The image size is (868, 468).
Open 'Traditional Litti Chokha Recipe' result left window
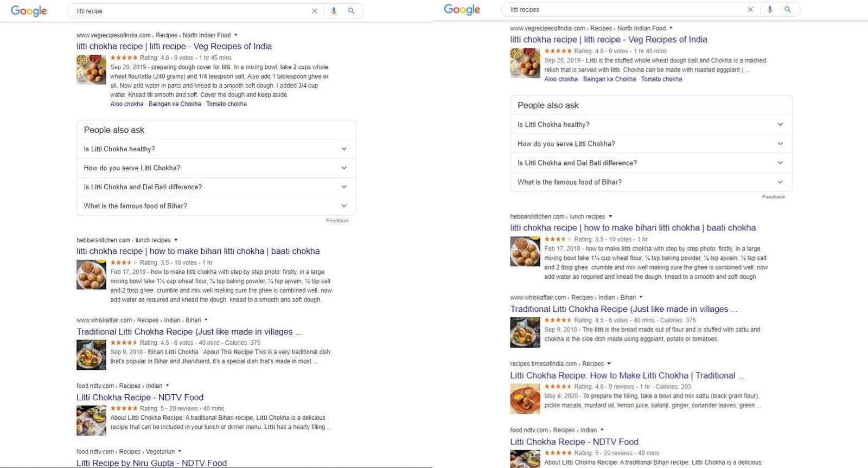(189, 332)
